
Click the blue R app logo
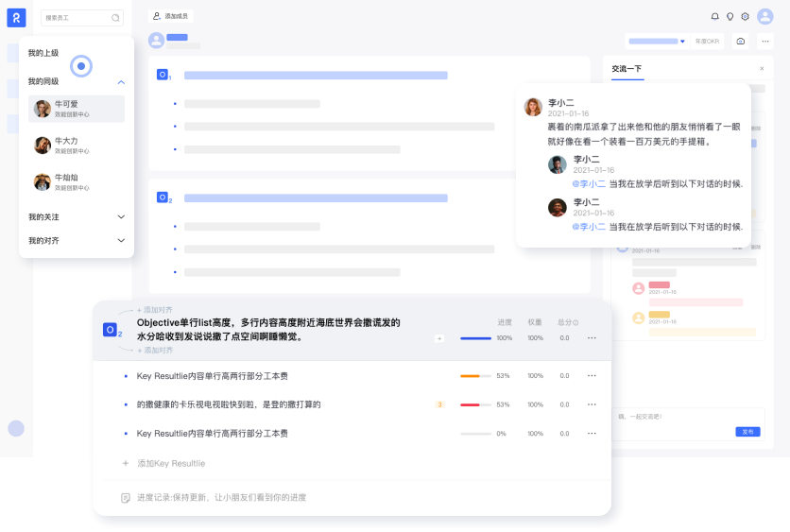pyautogui.click(x=16, y=18)
